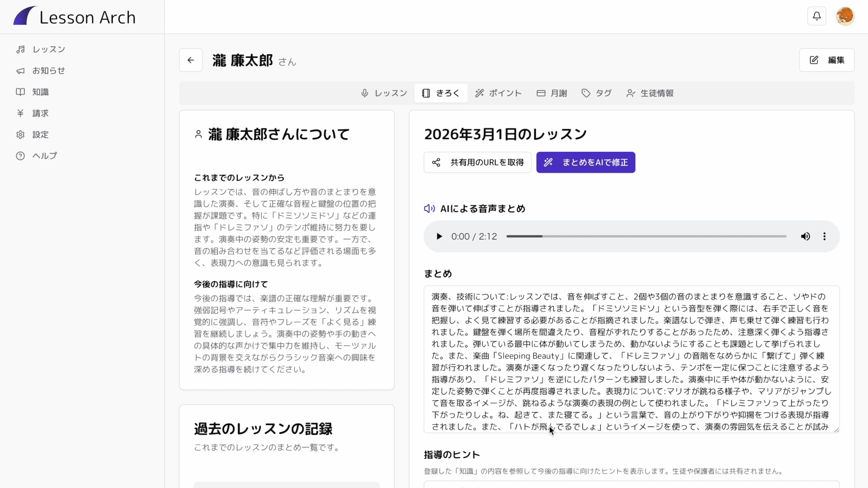Select the 生徒情報 tab
This screenshot has height=488, width=868.
pyautogui.click(x=650, y=93)
